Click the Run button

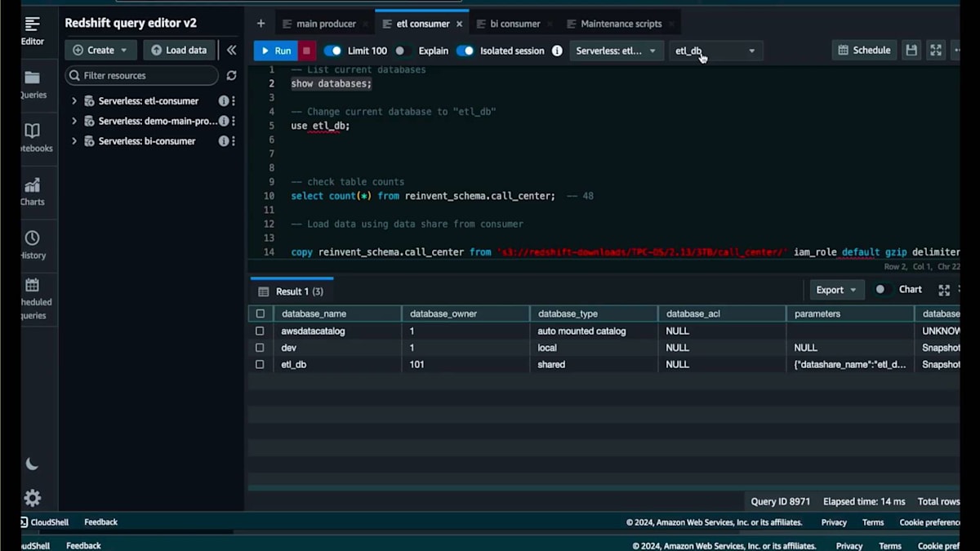[x=275, y=51]
